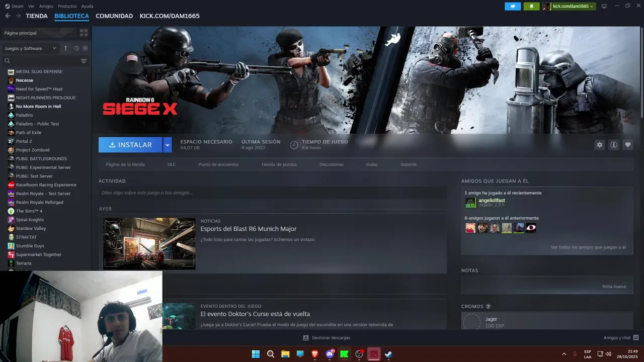This screenshot has width=644, height=362.
Task: Open the Cromos help question mark
Action: pos(488,307)
